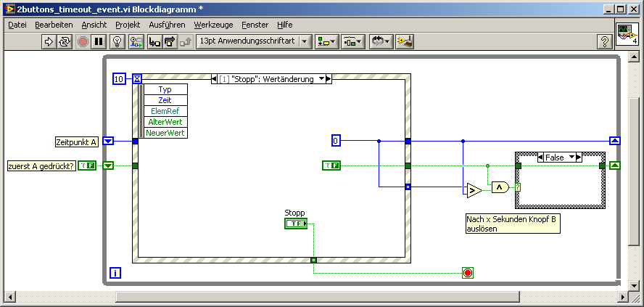
Task: Click the blue right shift register terminal
Action: coord(615,141)
